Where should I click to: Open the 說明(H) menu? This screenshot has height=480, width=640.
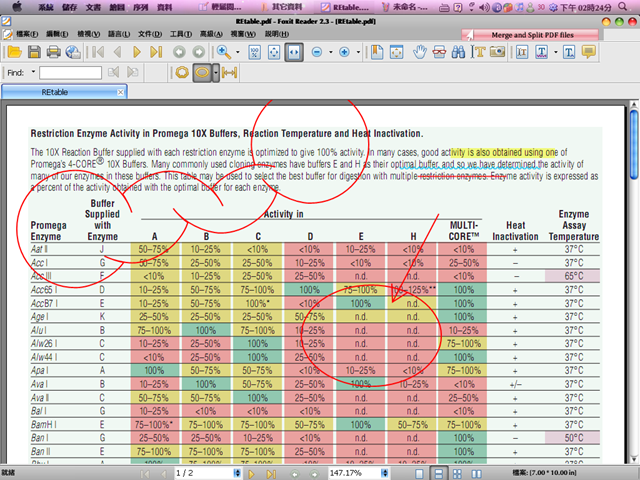(277, 34)
